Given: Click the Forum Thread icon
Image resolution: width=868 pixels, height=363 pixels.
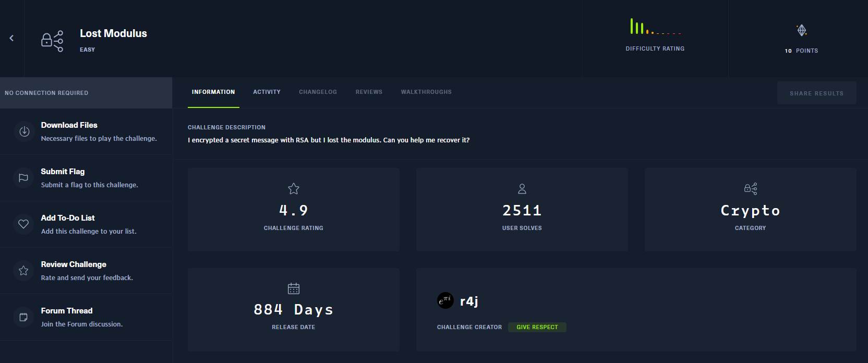Looking at the screenshot, I should (23, 317).
